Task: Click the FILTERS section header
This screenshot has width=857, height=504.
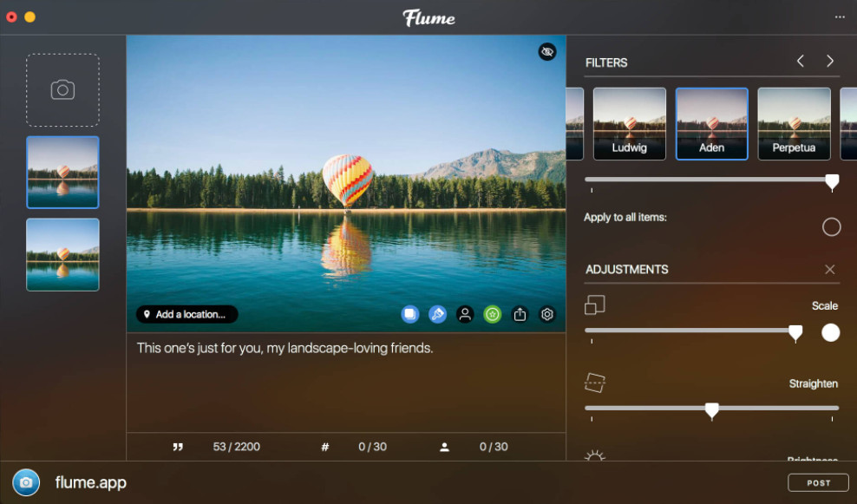Action: [606, 62]
